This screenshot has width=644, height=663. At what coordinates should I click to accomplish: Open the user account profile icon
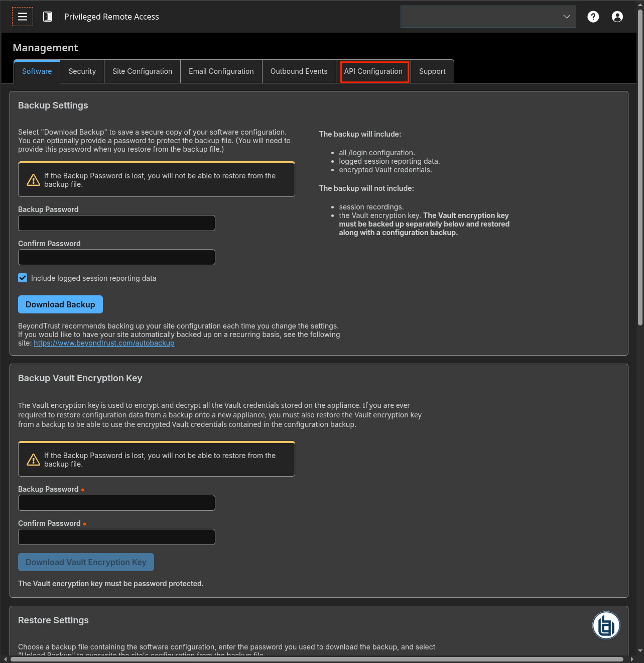617,17
